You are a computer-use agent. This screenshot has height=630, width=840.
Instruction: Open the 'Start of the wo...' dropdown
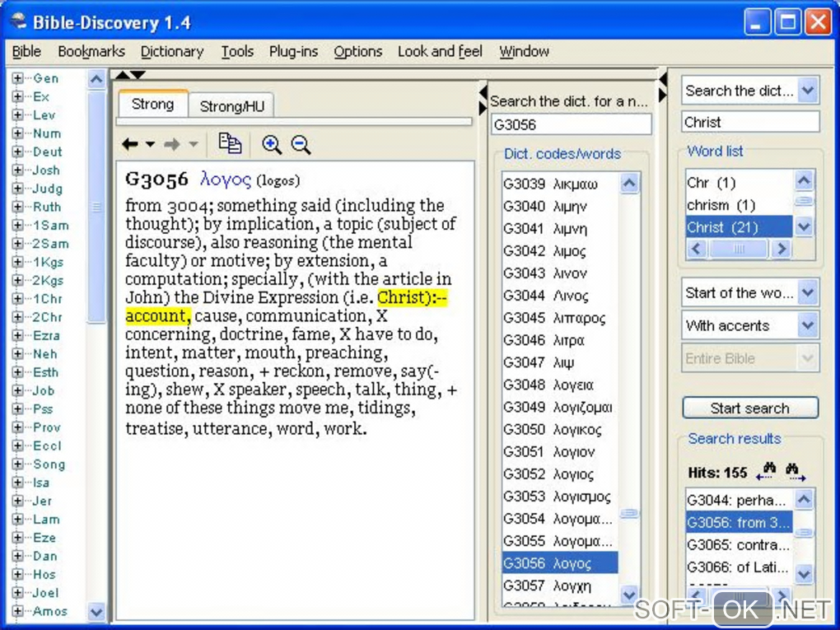[808, 292]
